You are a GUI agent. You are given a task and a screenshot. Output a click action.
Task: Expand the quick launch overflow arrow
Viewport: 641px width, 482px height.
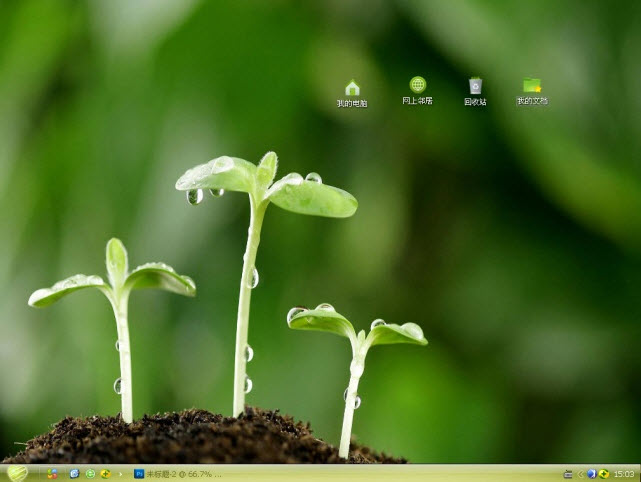pos(122,474)
